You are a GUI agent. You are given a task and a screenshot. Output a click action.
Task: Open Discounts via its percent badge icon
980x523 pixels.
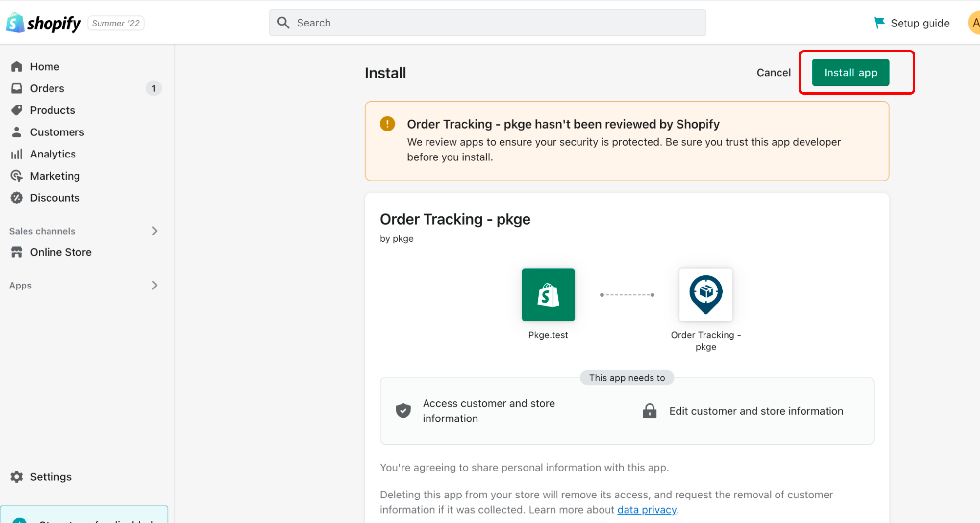click(x=17, y=198)
